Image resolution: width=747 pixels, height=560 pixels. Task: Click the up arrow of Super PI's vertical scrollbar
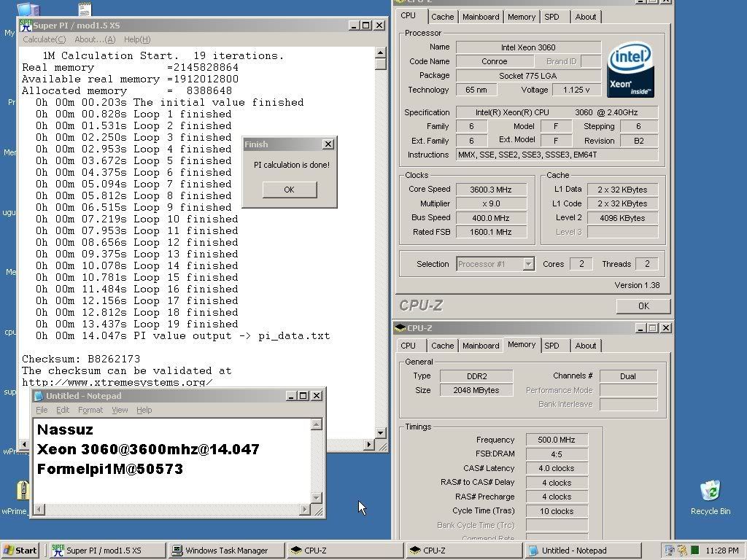(x=380, y=52)
